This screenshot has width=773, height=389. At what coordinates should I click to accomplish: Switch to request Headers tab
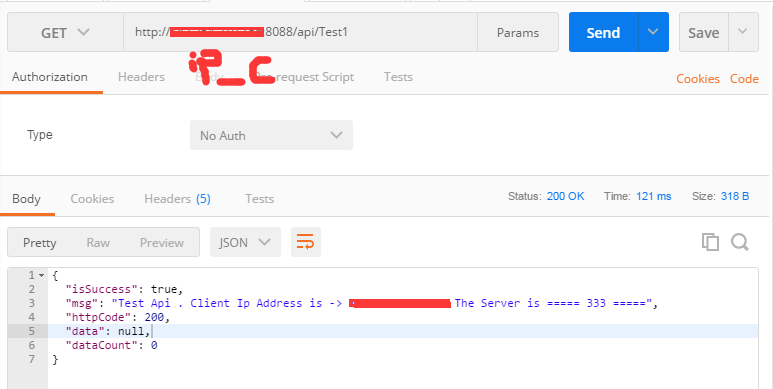[141, 77]
